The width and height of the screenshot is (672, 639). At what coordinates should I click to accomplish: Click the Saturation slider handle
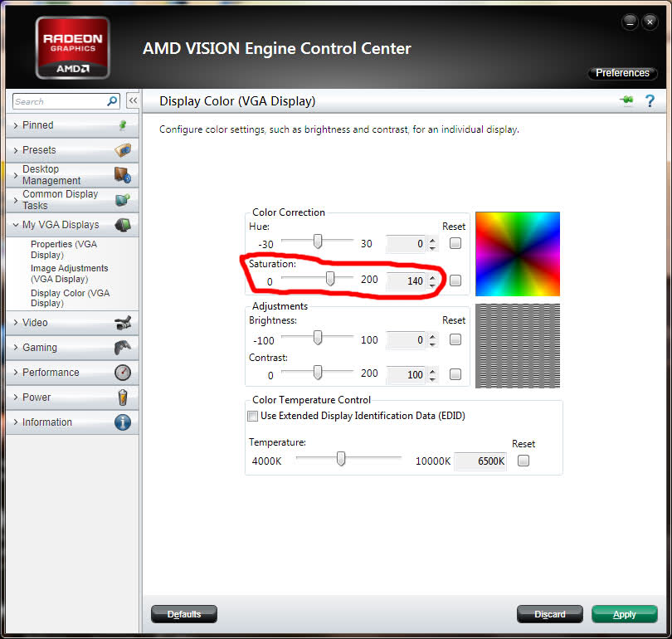pyautogui.click(x=330, y=279)
